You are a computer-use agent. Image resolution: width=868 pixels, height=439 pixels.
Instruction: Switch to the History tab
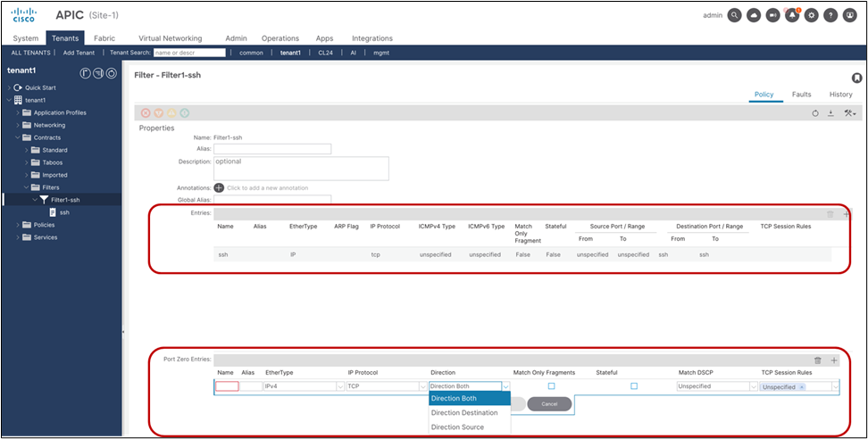pyautogui.click(x=841, y=95)
